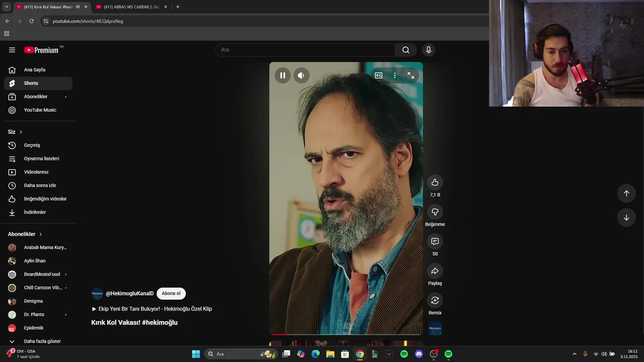Submit search with the magnifier button
Image resolution: width=644 pixels, height=362 pixels.
coord(406,50)
